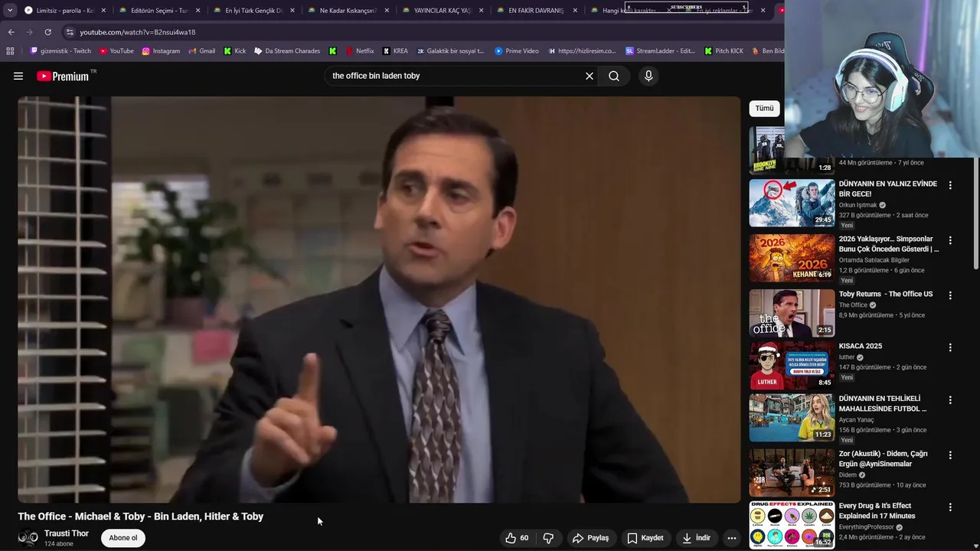Go back with browser back arrow
Screen dimensions: 980x551
pyautogui.click(x=11, y=32)
